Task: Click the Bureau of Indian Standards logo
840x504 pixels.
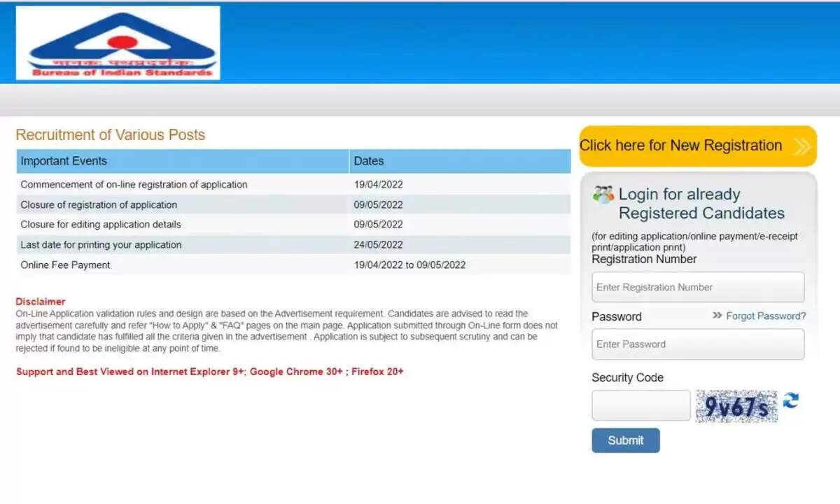Action: coord(118,43)
